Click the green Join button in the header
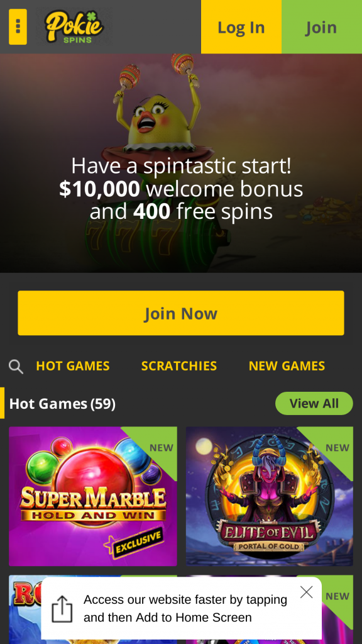The image size is (362, 644). (322, 27)
